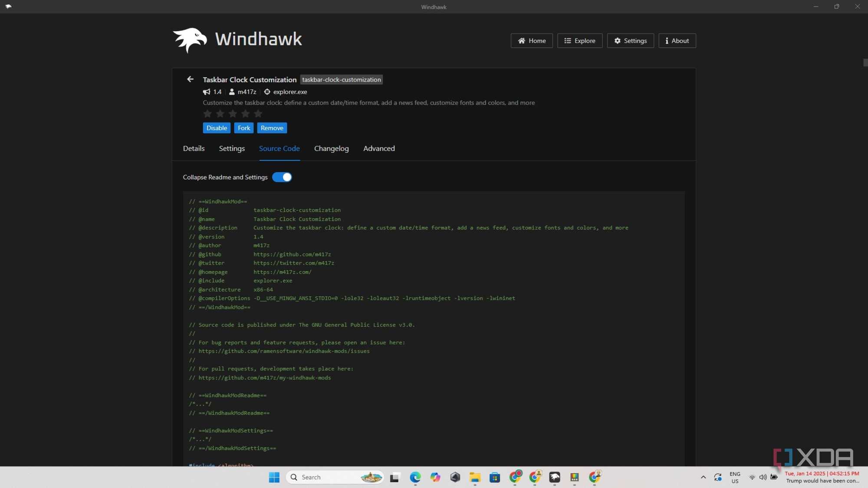Image resolution: width=868 pixels, height=488 pixels.
Task: Click the windhawk-mods issues URL in the code
Action: [x=284, y=351]
